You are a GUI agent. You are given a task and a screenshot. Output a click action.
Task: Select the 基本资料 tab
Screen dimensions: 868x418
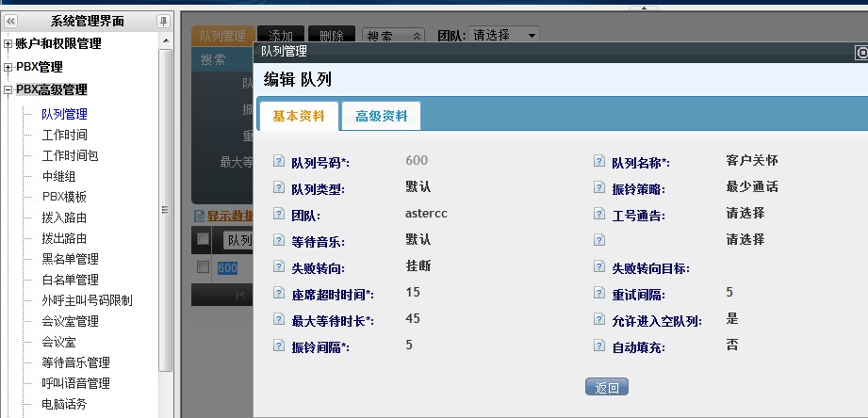pos(299,116)
